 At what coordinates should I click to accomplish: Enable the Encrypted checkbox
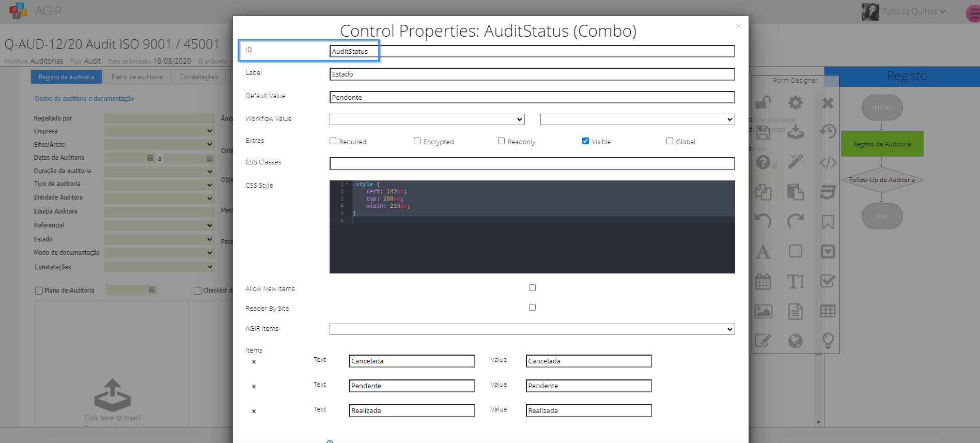tap(417, 141)
